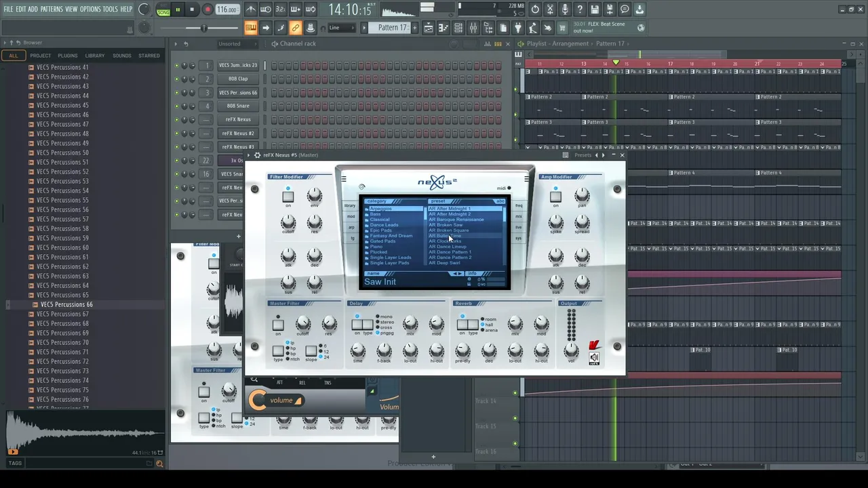The height and width of the screenshot is (488, 868).
Task: Open Nexus library tab
Action: (350, 205)
